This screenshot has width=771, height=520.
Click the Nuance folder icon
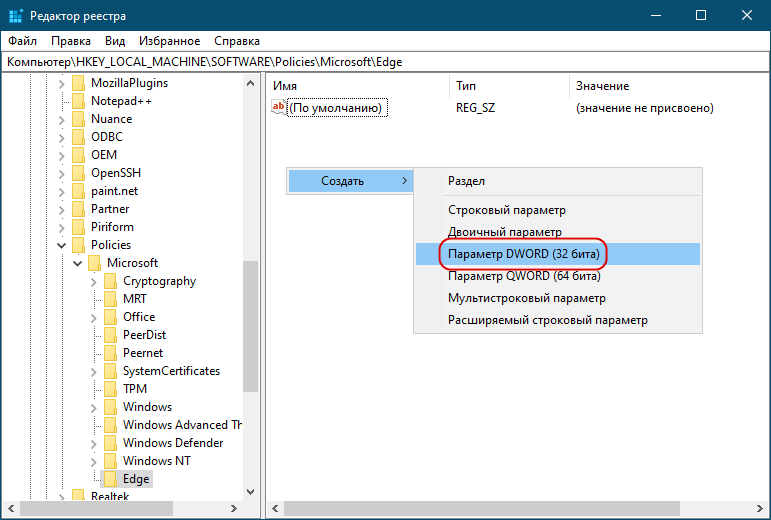[x=79, y=119]
